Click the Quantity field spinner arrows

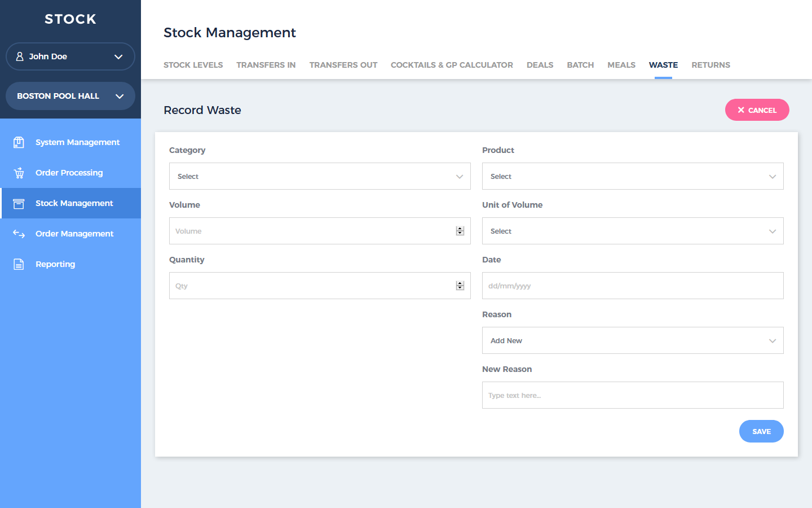(x=460, y=286)
